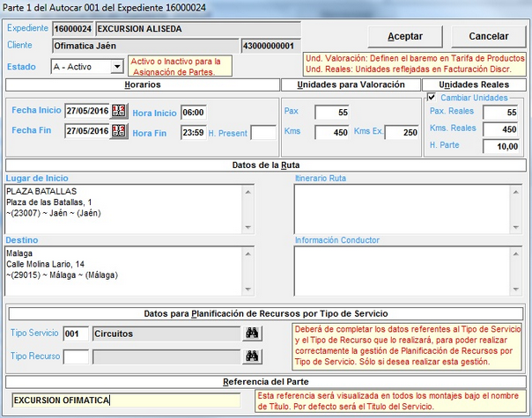Viewport: 532px width, 418px height.
Task: Click the Kms Ex. field showing 250
Action: click(402, 132)
